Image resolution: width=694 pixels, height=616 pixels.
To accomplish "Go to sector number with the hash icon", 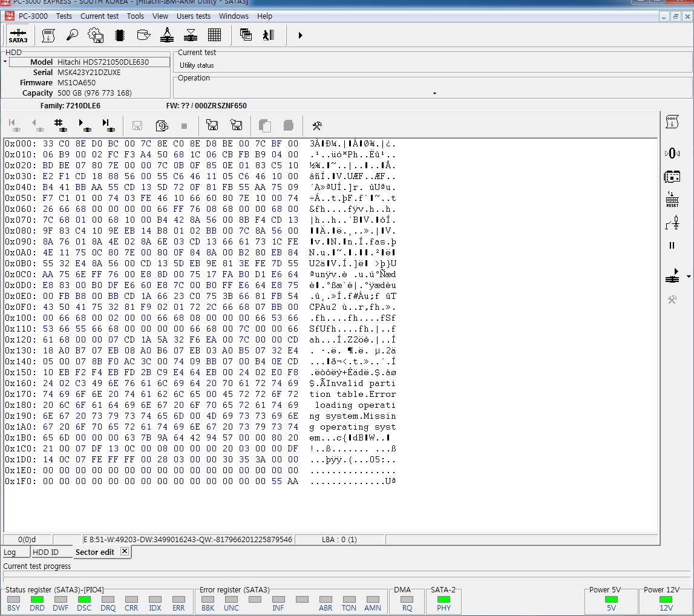I will [60, 125].
